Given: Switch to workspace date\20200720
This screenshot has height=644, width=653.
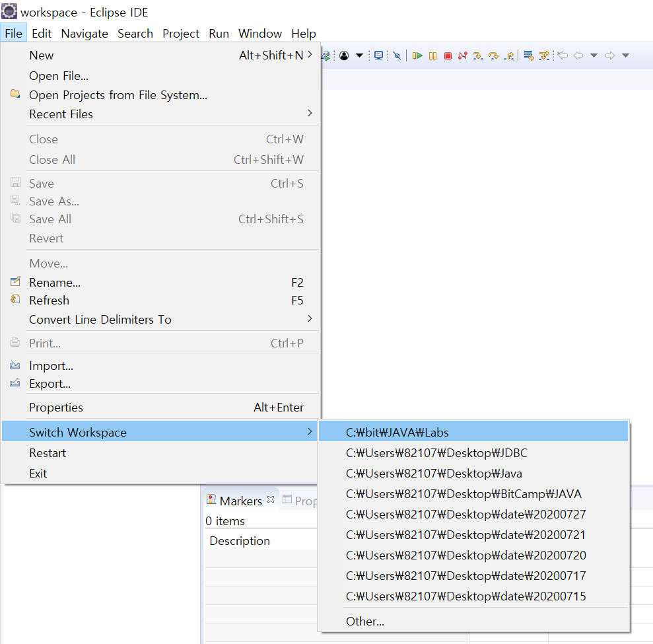Looking at the screenshot, I should (x=473, y=555).
